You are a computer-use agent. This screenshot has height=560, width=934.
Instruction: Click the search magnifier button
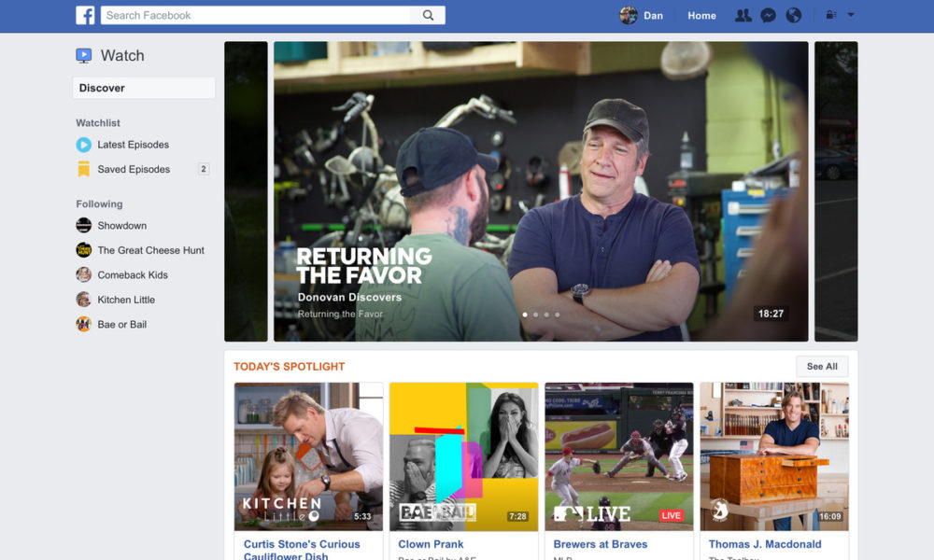tap(428, 15)
